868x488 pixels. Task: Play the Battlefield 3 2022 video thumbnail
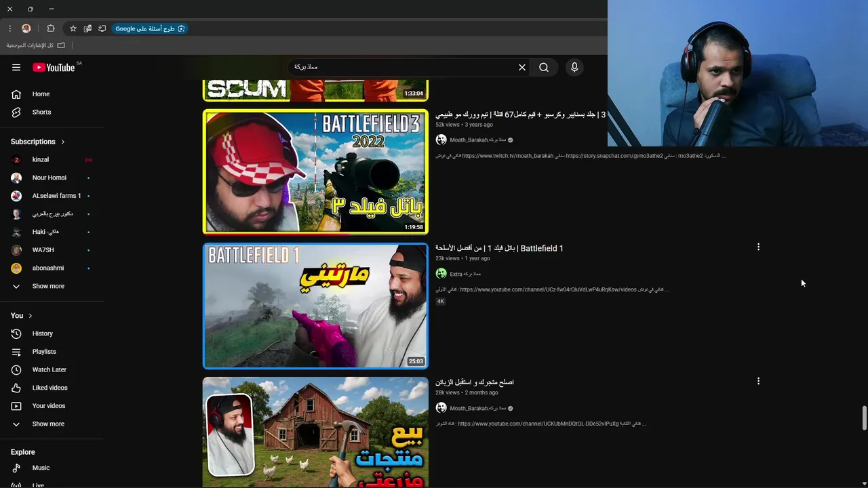coord(315,171)
